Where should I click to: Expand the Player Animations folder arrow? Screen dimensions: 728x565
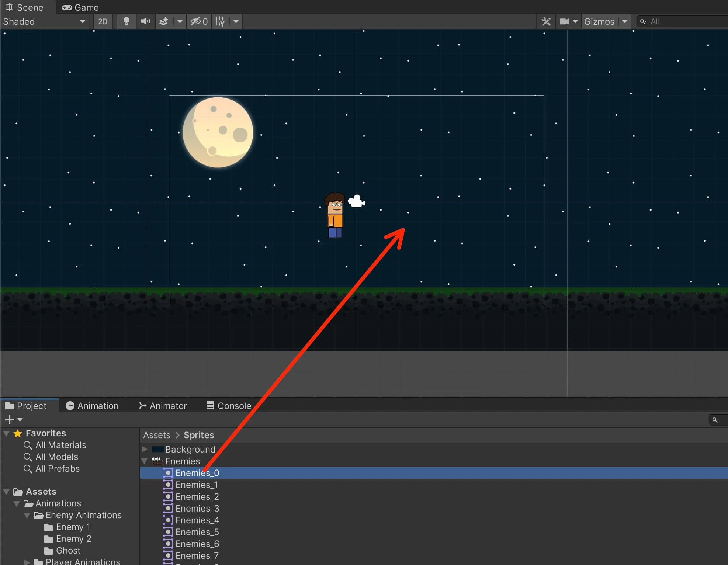[x=27, y=562]
